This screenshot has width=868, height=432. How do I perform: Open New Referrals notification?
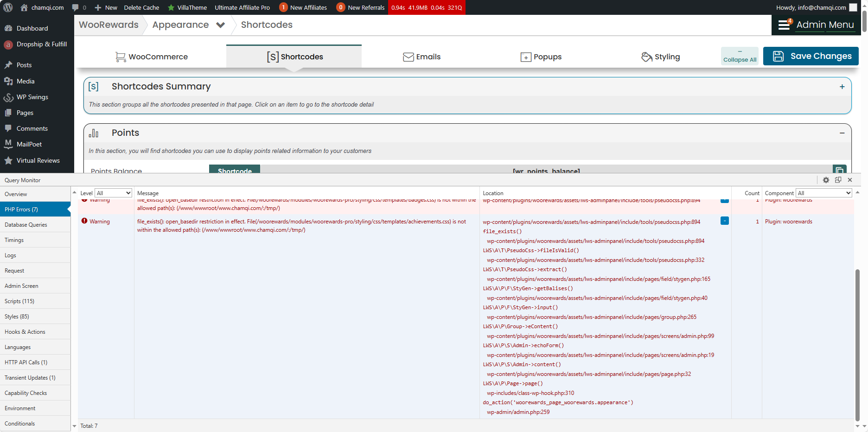coord(360,7)
